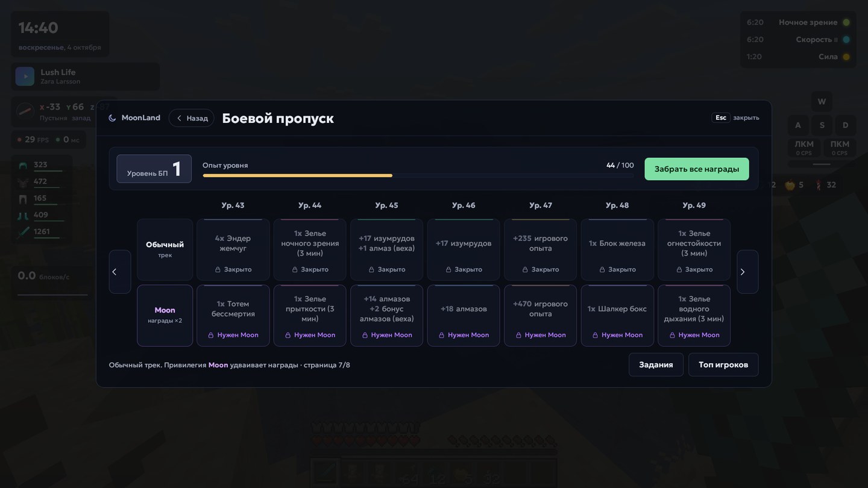Click the Esc key badge to close
This screenshot has height=488, width=868.
click(721, 117)
